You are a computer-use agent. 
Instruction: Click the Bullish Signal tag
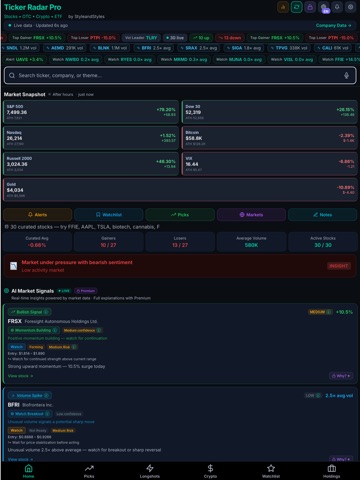point(29,312)
